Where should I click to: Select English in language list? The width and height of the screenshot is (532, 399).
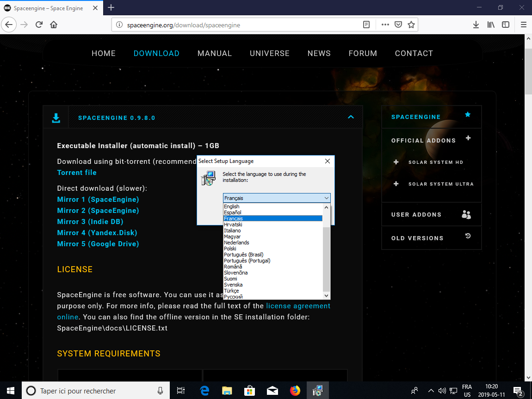click(x=232, y=206)
